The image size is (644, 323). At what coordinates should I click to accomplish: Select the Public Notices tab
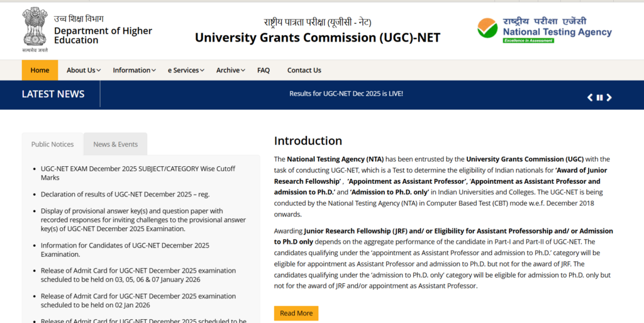click(x=52, y=144)
